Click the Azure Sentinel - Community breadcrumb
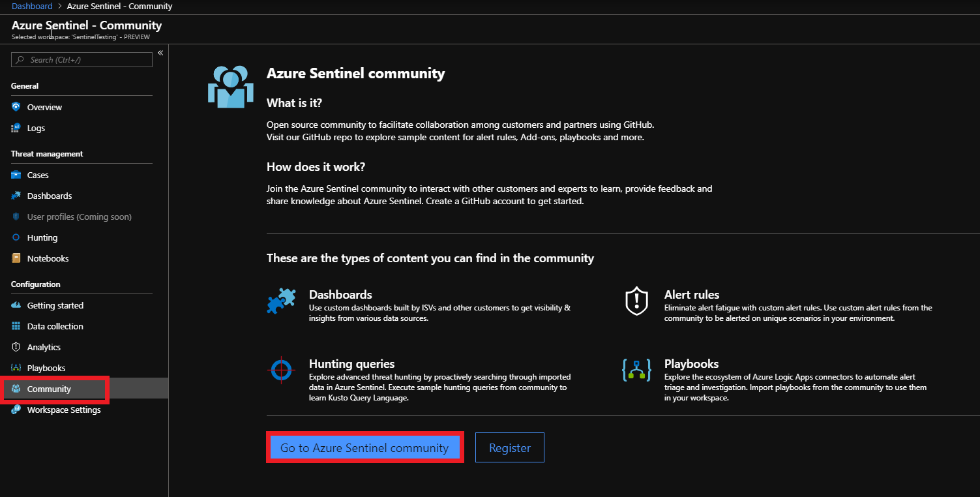980x497 pixels. [119, 7]
